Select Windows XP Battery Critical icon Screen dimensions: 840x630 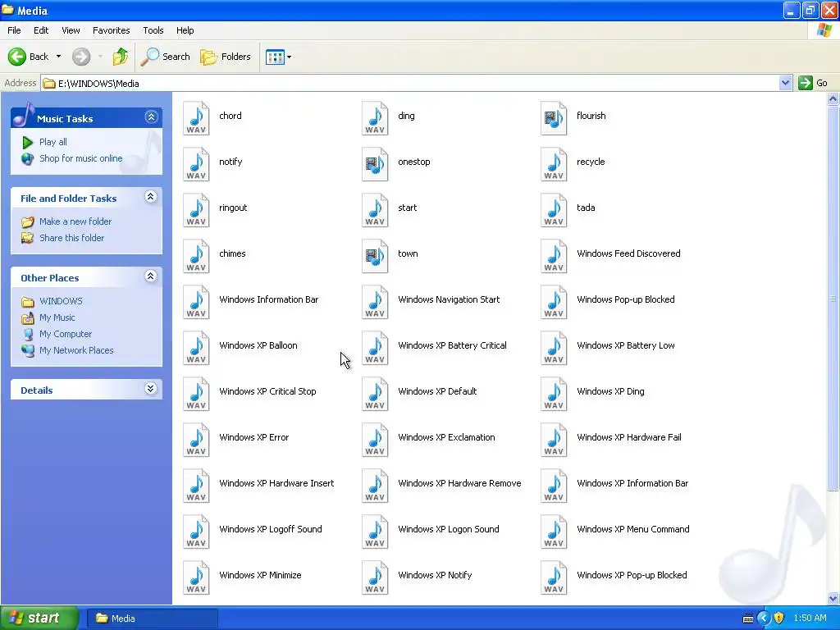(375, 348)
